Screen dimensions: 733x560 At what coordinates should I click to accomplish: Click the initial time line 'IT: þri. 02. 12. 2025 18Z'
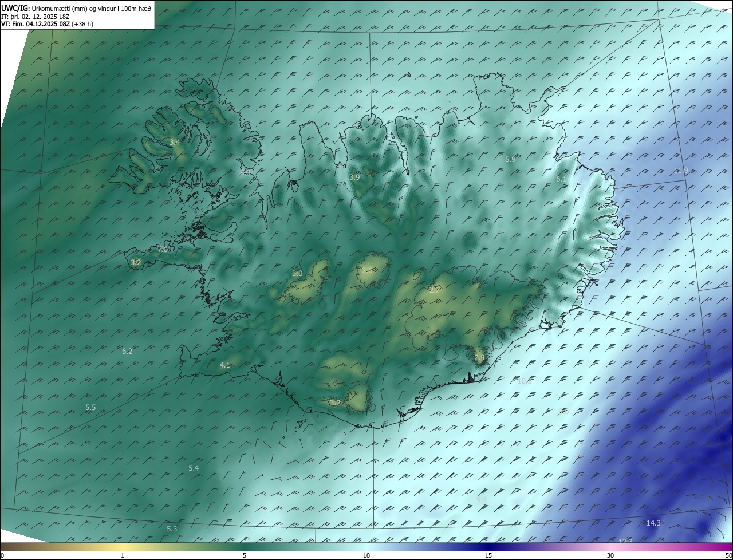pyautogui.click(x=36, y=17)
